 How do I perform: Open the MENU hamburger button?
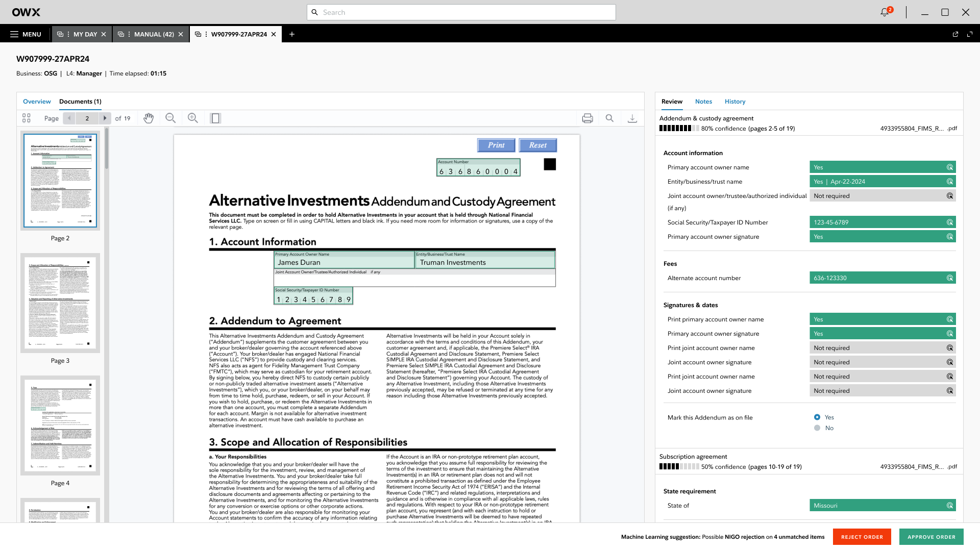pos(26,34)
